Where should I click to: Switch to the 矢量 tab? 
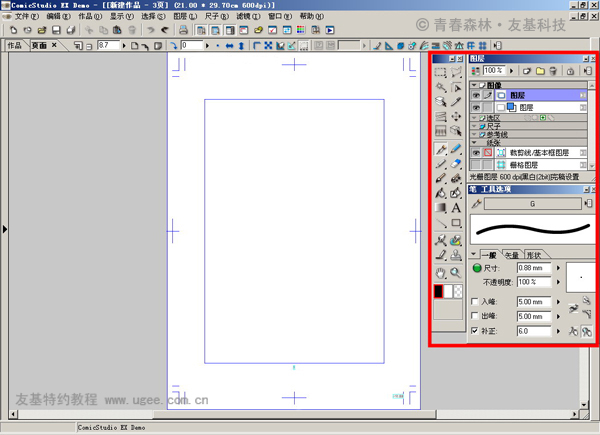tap(511, 255)
